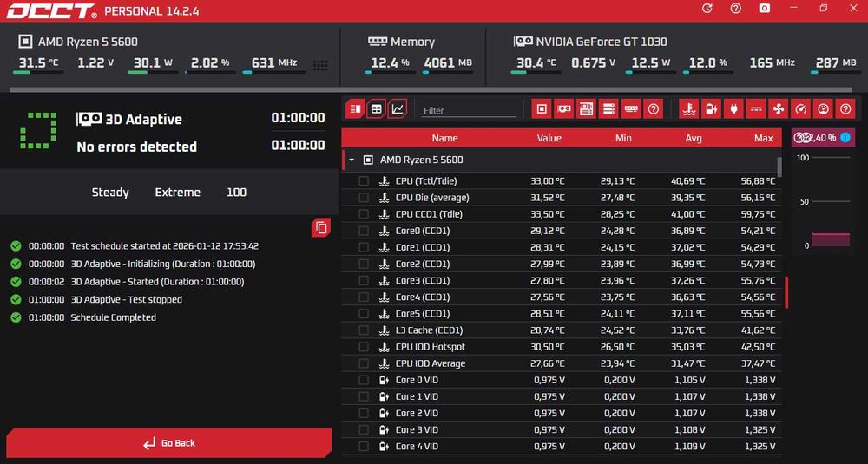Sort by the Max column header

click(x=763, y=138)
